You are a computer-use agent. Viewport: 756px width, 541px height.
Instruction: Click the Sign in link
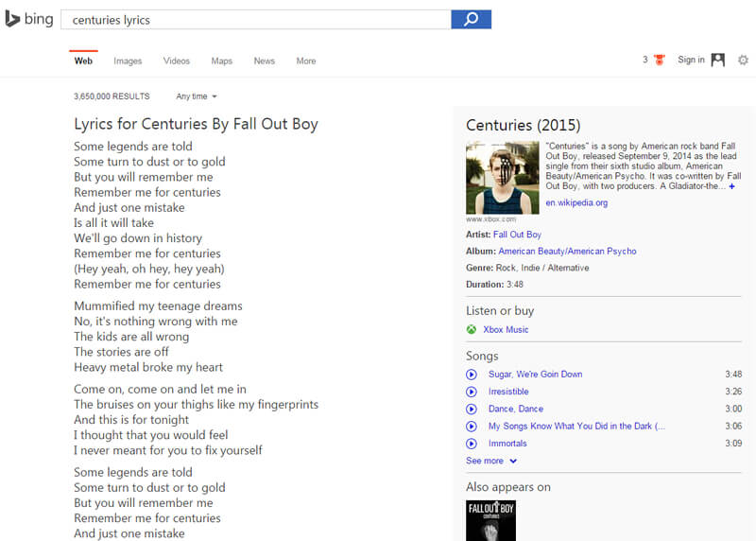coord(691,60)
